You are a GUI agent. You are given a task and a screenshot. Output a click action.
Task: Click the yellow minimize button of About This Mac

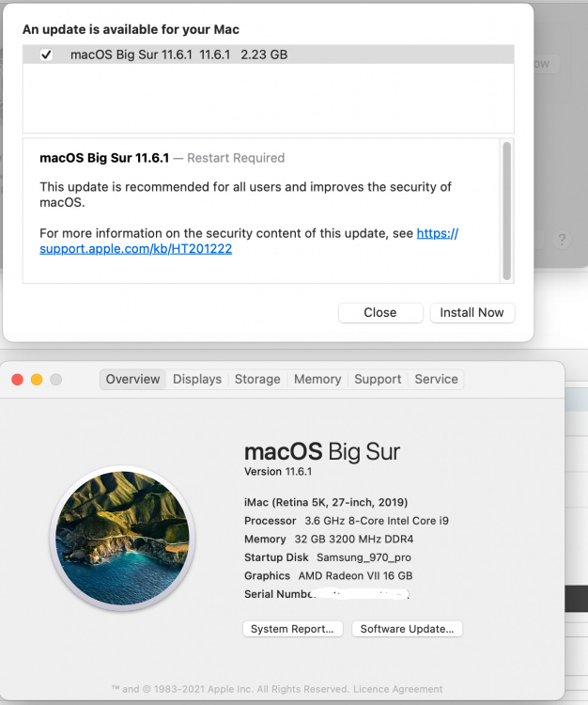pyautogui.click(x=37, y=380)
